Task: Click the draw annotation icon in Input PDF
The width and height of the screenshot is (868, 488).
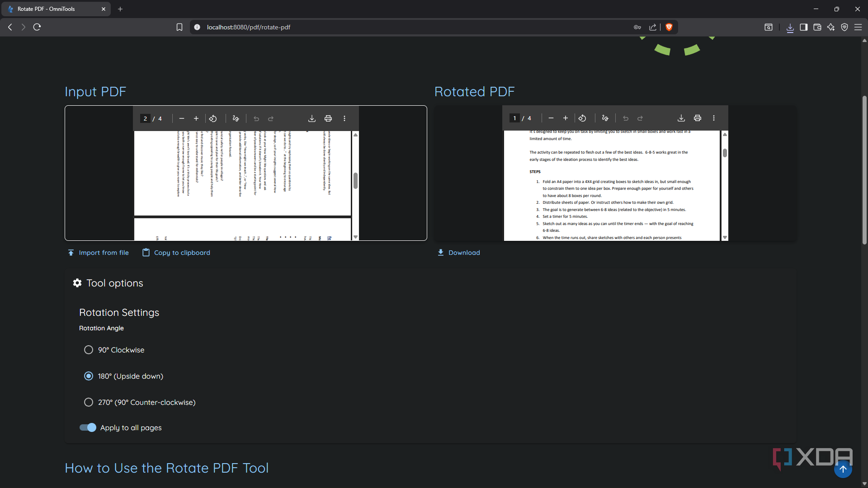Action: 236,119
